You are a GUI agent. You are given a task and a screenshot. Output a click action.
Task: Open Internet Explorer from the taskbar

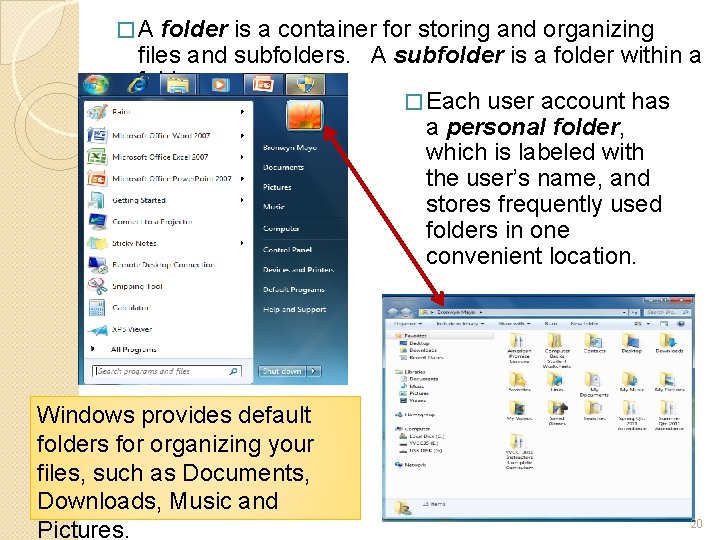click(138, 85)
